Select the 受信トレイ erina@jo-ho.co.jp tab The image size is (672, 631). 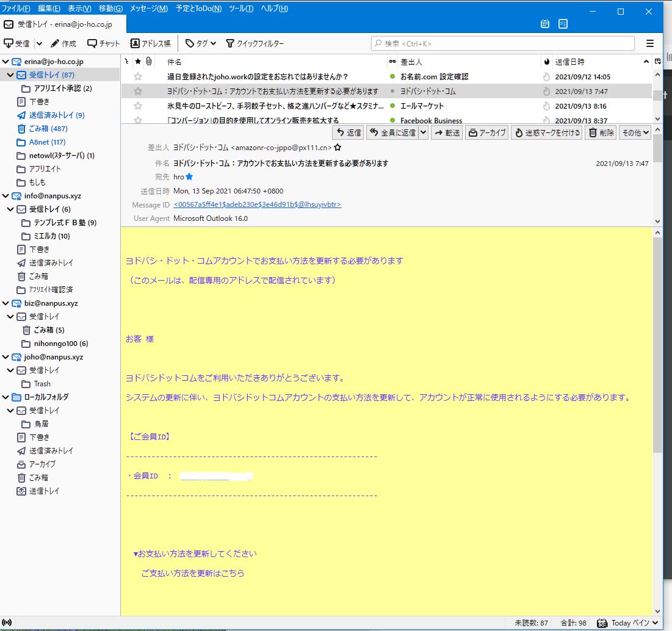(61, 24)
